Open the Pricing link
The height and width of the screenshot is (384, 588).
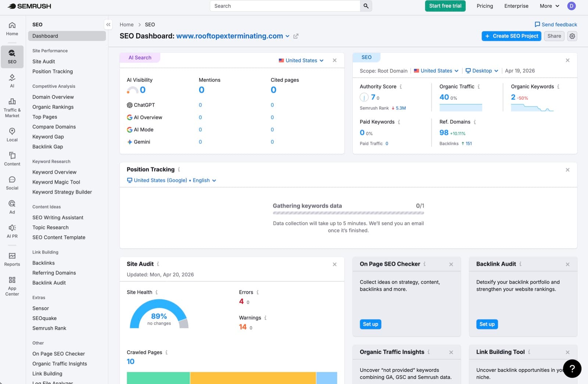485,6
